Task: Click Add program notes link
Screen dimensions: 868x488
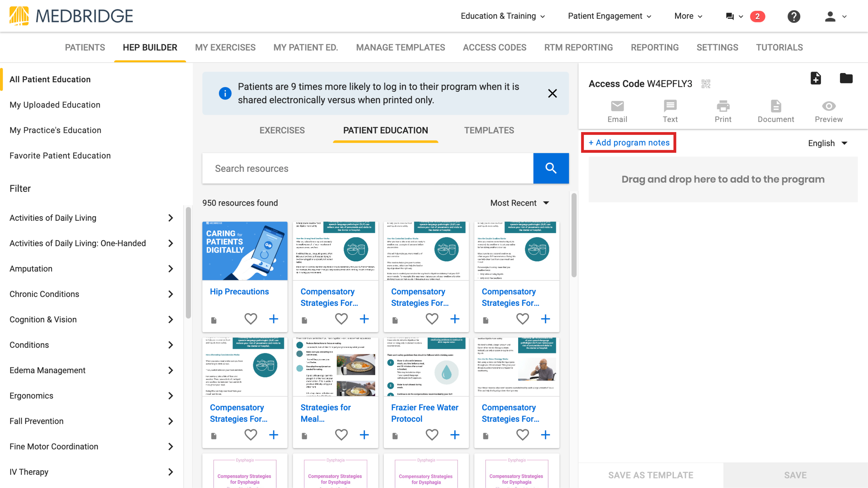Action: pos(629,142)
